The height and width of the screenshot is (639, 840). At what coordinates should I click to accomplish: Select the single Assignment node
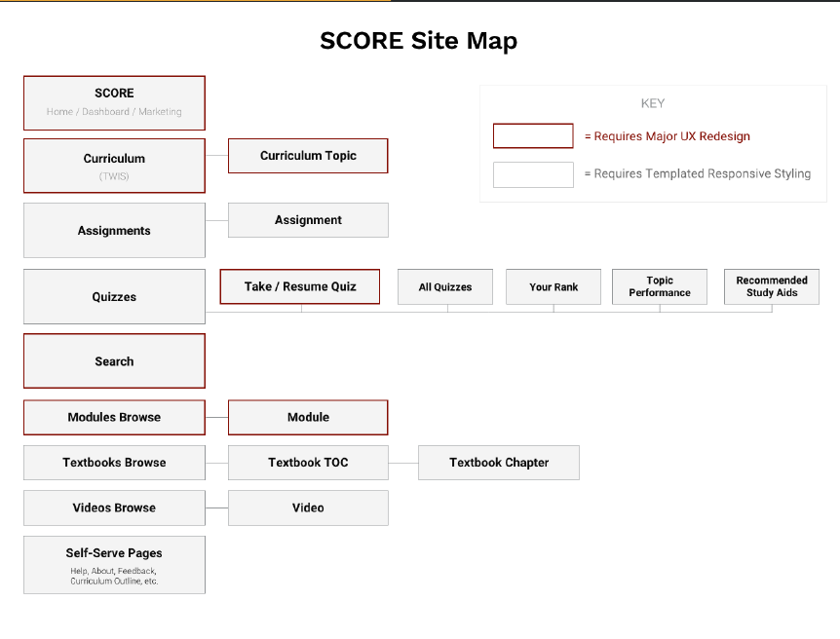pos(308,220)
